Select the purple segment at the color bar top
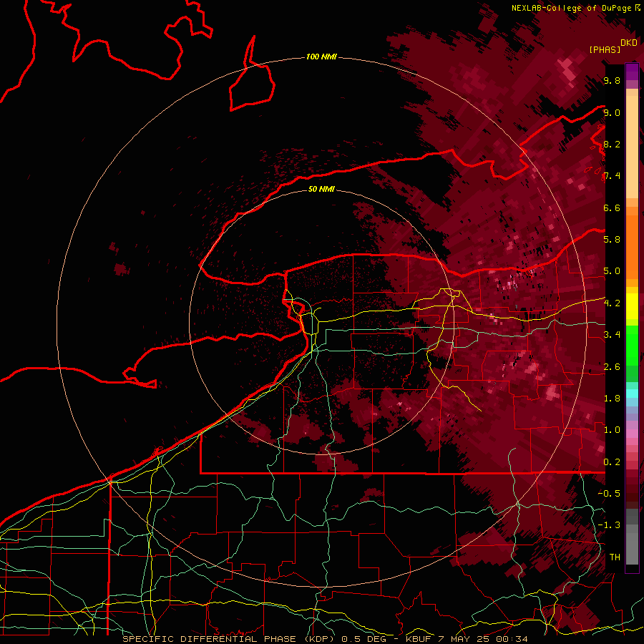This screenshot has width=644, height=644. point(632,72)
